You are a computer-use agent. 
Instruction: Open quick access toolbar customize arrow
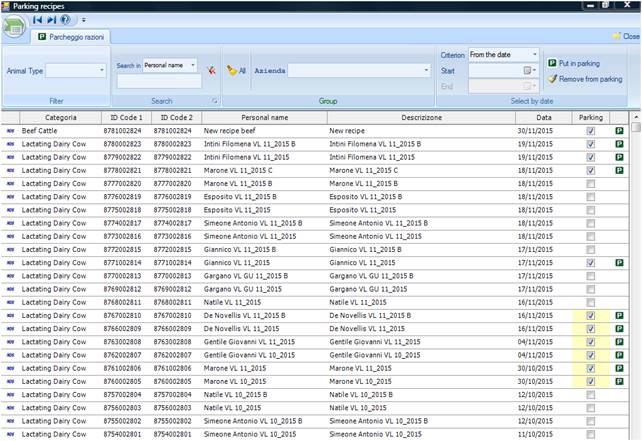[x=84, y=20]
